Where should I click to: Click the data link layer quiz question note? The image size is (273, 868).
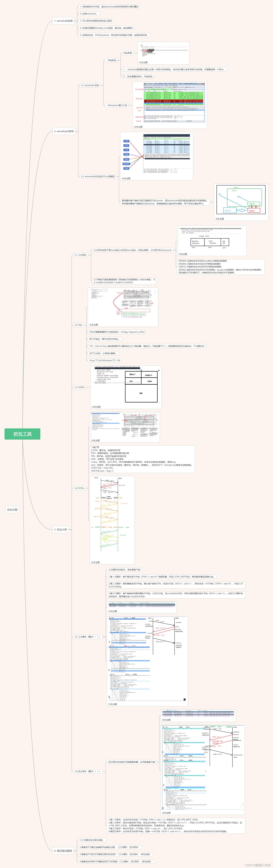(x=124, y=281)
